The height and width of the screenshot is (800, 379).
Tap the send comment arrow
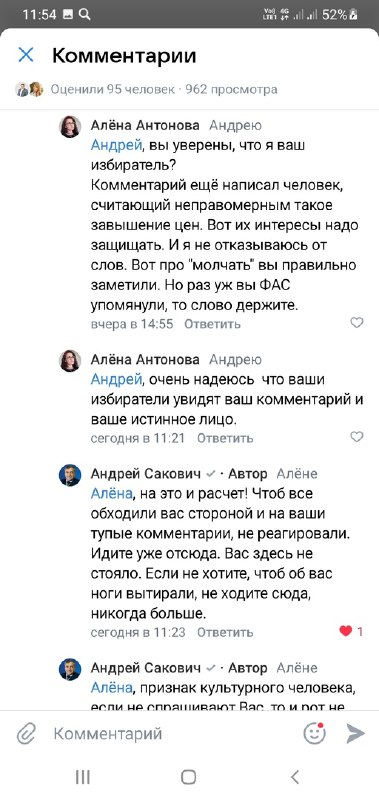[355, 734]
